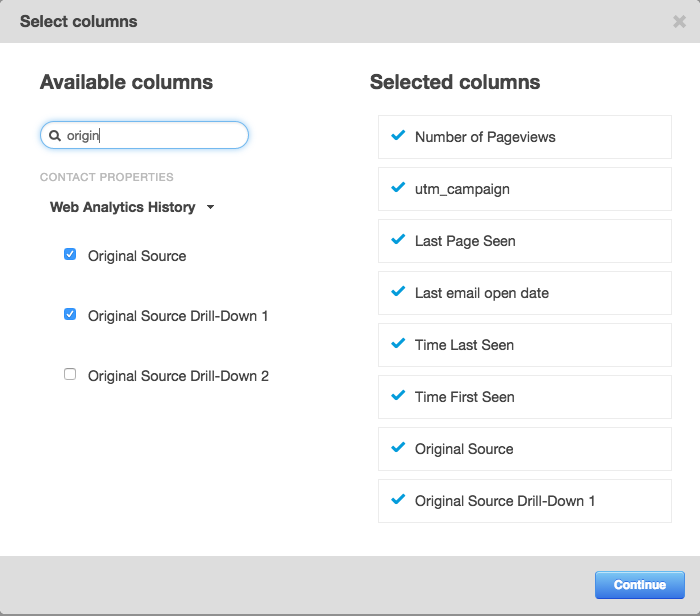Click the Web Analytics History heading
Screen dimensions: 700x616
click(x=122, y=208)
